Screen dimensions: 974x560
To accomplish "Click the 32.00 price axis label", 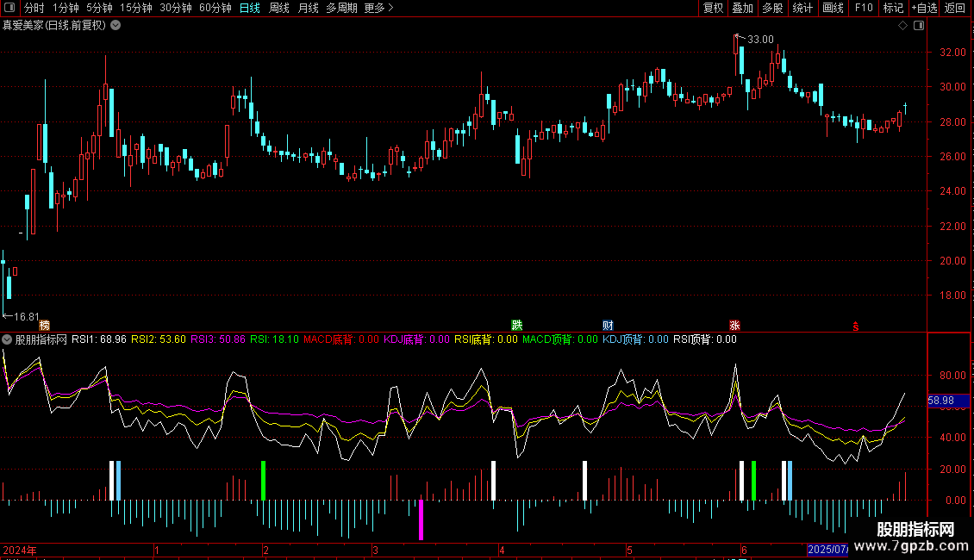I will [x=952, y=53].
